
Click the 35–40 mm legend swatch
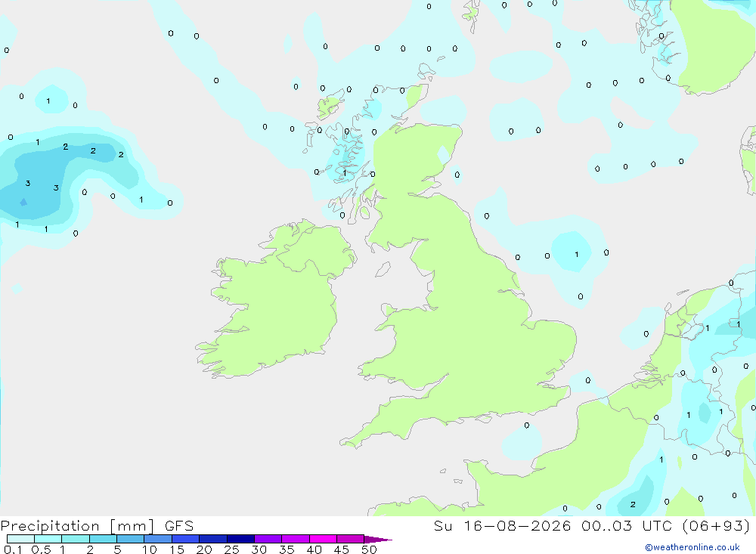click(x=296, y=539)
